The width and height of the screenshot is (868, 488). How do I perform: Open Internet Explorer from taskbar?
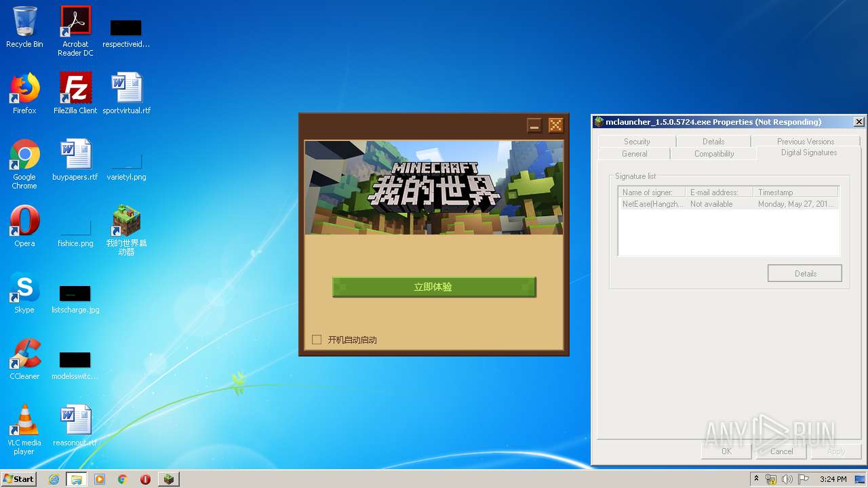coord(54,479)
